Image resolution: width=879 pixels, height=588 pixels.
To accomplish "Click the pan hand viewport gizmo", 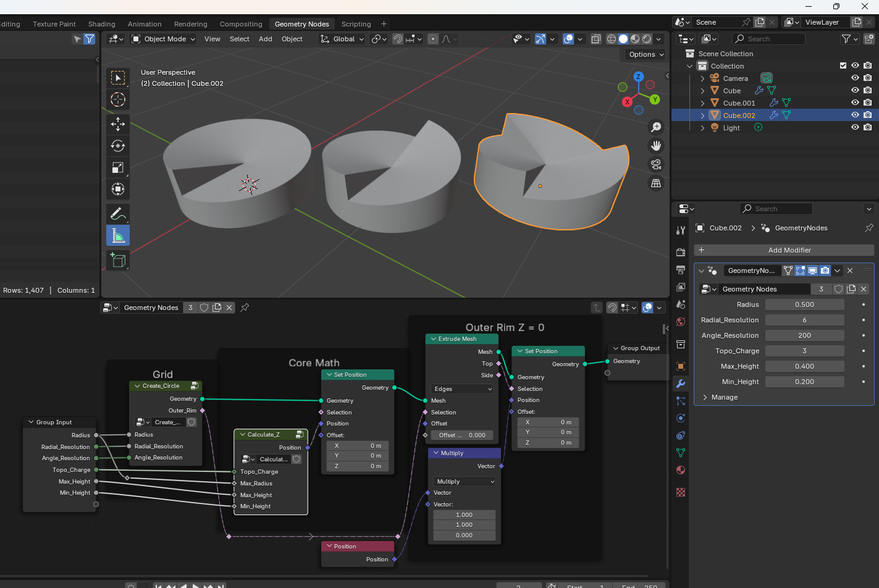I will click(x=656, y=146).
